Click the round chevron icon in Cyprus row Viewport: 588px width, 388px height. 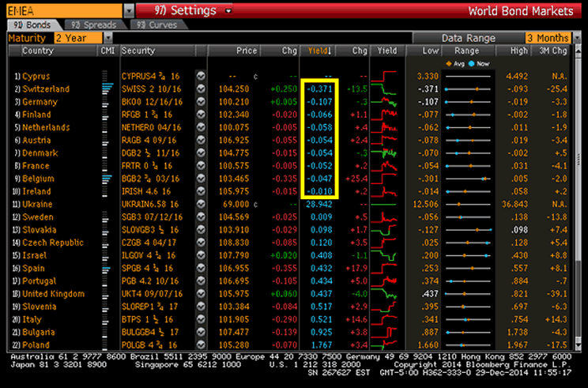point(201,76)
